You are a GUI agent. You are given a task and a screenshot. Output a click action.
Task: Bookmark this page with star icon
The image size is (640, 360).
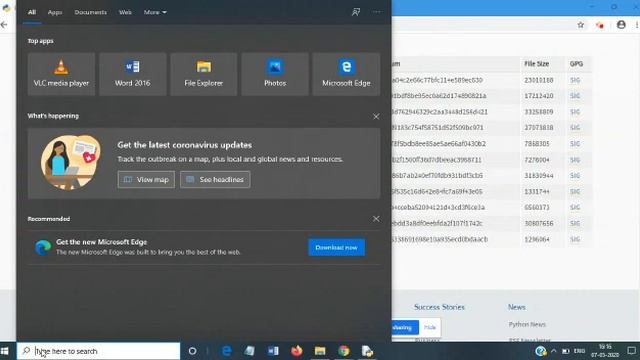580,25
